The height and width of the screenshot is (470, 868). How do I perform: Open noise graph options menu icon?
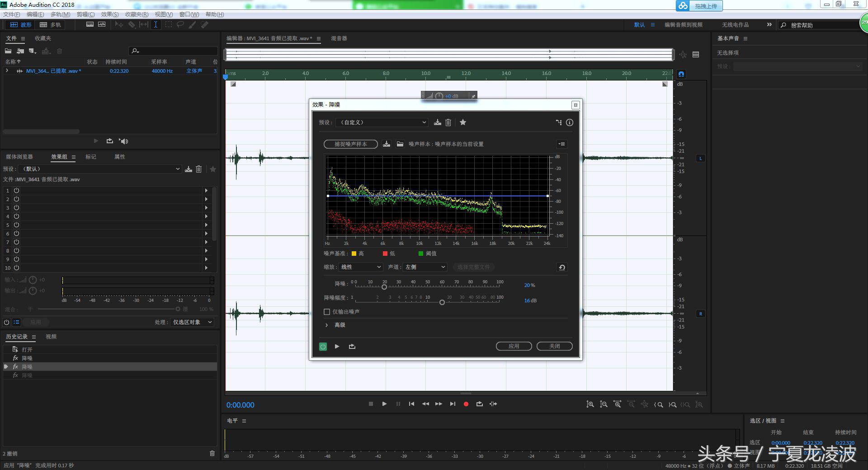[561, 144]
